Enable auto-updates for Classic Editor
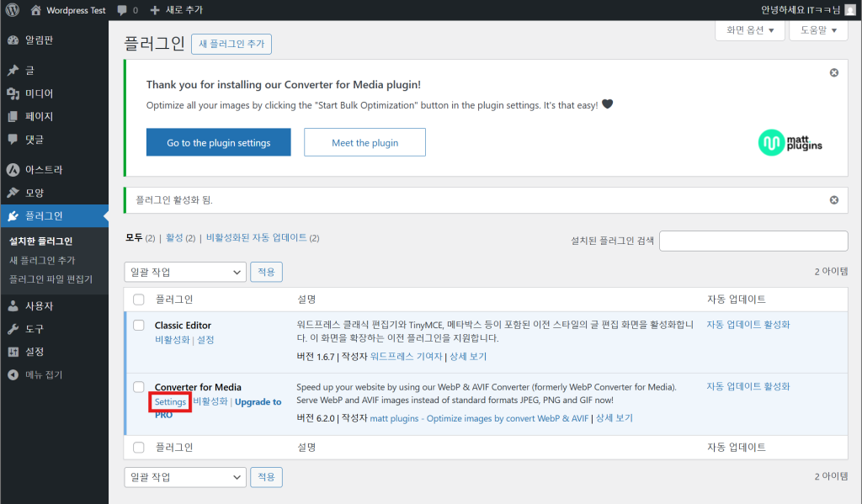 point(748,325)
